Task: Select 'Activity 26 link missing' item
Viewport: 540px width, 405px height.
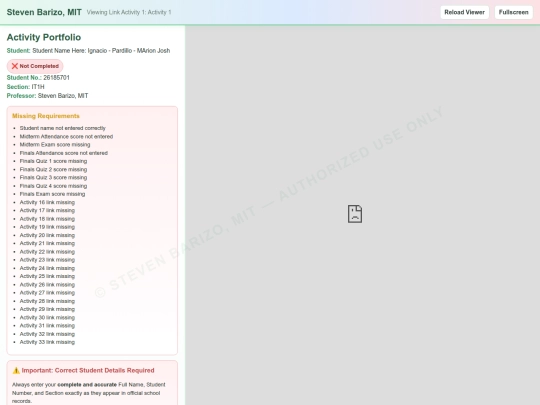Action: [x=47, y=284]
